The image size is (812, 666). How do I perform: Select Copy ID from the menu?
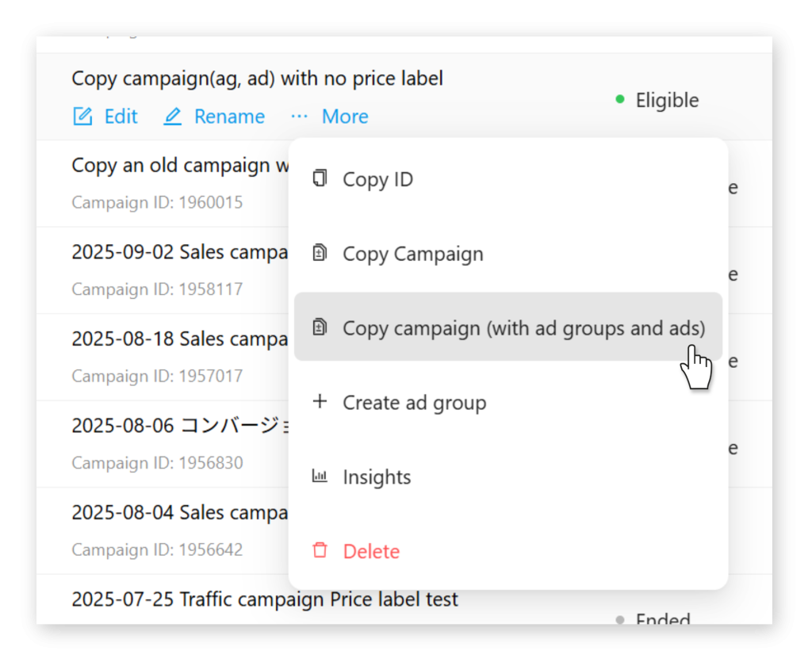pos(377,180)
